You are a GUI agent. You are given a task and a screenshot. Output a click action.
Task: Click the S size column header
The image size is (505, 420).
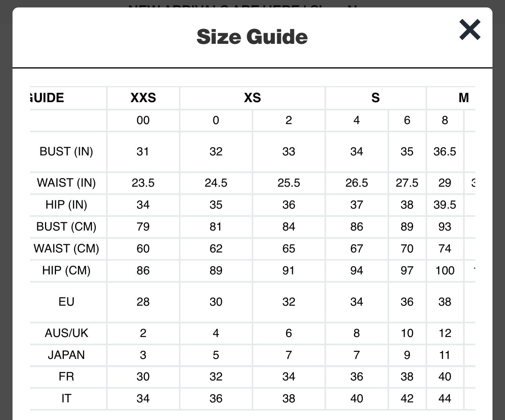click(x=376, y=97)
